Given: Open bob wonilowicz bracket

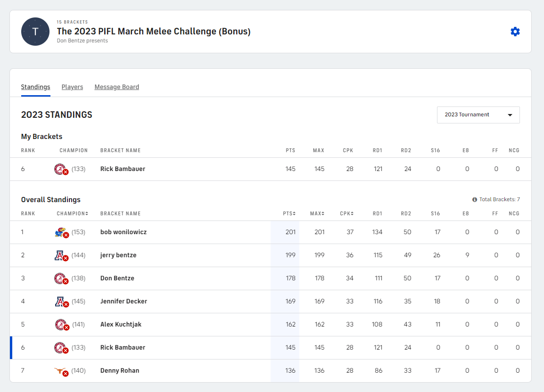Looking at the screenshot, I should point(123,232).
